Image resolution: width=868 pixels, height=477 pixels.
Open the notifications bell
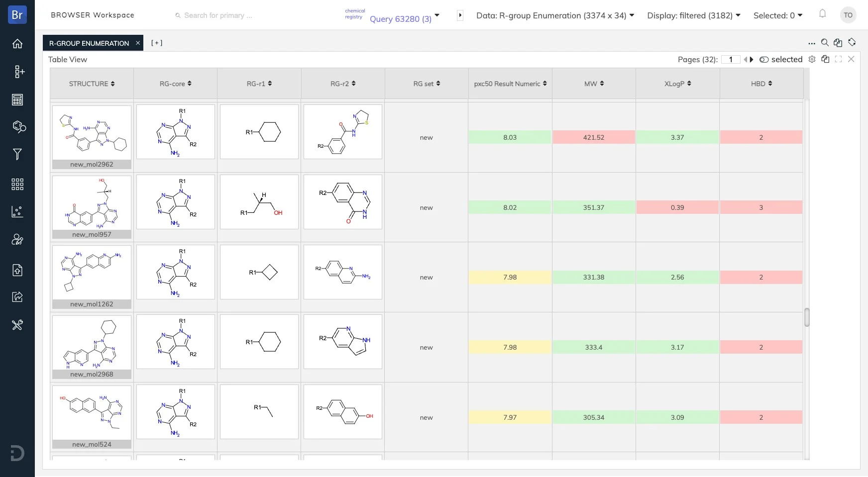pyautogui.click(x=823, y=14)
